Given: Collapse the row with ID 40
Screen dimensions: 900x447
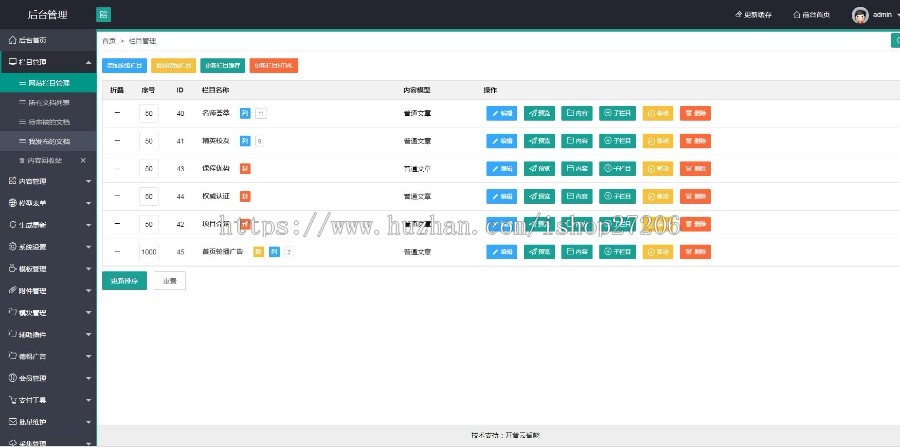Looking at the screenshot, I should point(117,113).
